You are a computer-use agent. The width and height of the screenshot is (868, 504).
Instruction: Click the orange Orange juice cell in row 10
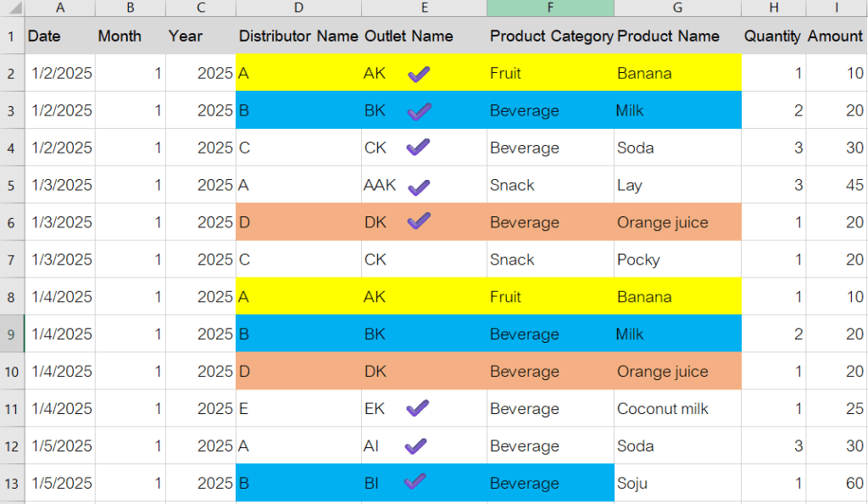(677, 372)
